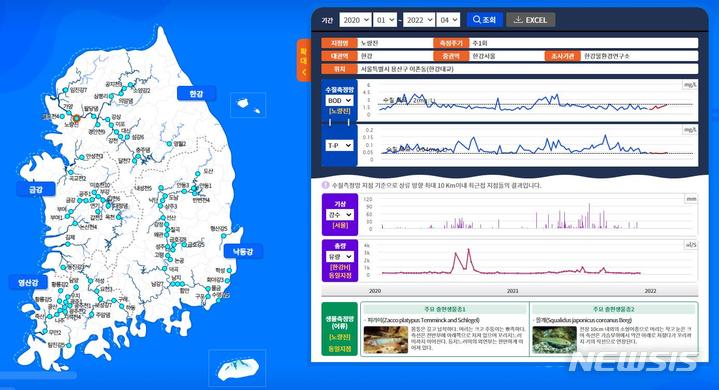Click the 무안2 station marker
The width and height of the screenshot is (719, 390).
[x=45, y=331]
